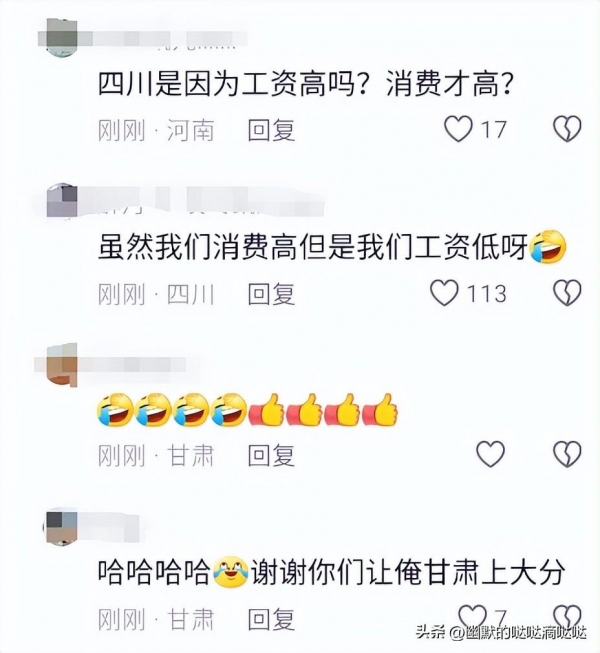Image resolution: width=600 pixels, height=653 pixels.
Task: Reply to the 四川是因为工资高吗 comment
Action: click(271, 130)
